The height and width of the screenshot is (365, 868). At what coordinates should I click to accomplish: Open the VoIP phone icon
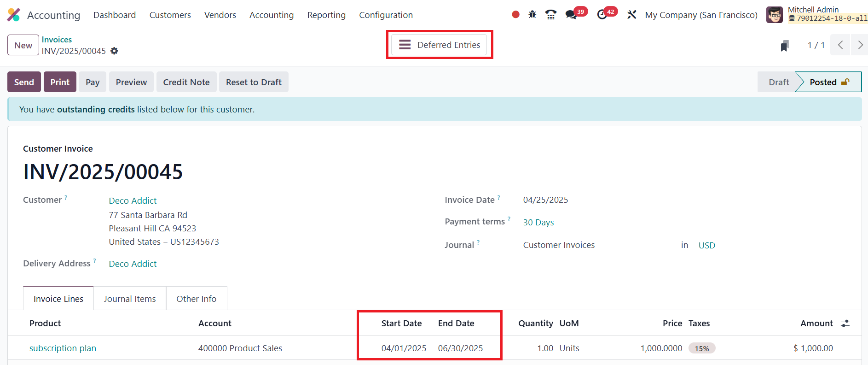pyautogui.click(x=550, y=15)
